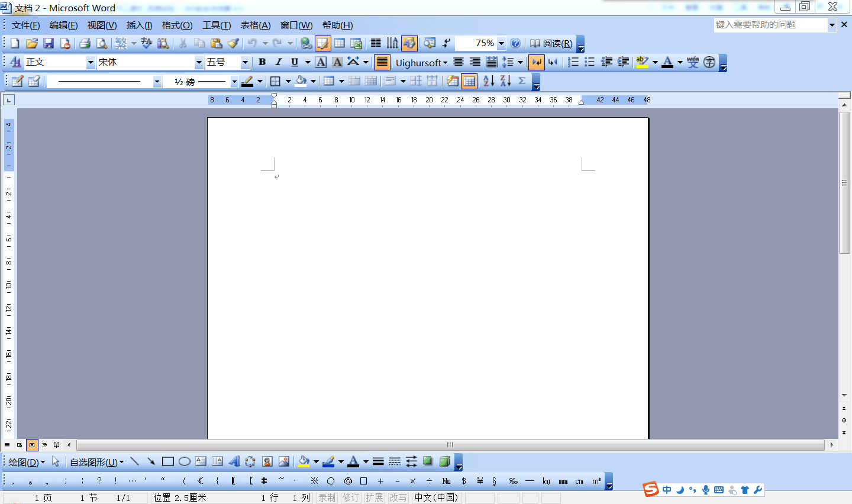Select the Rectangle shape tool

(x=167, y=461)
